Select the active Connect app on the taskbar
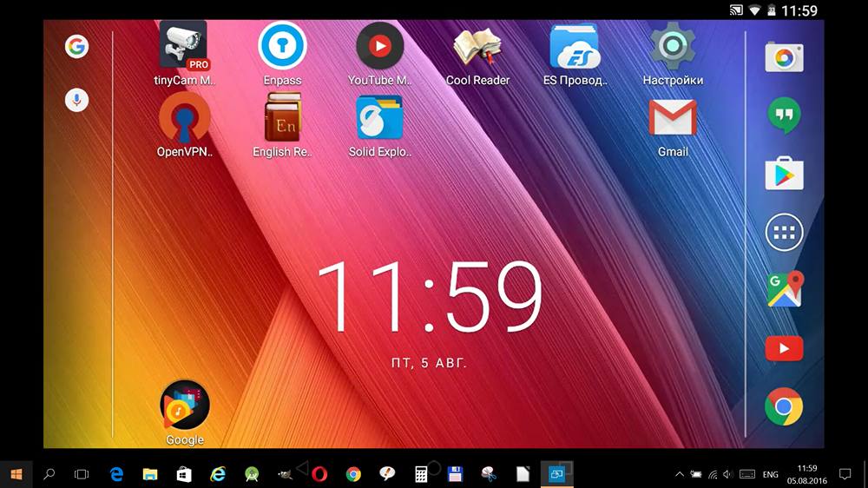Image resolution: width=868 pixels, height=488 pixels. point(557,474)
